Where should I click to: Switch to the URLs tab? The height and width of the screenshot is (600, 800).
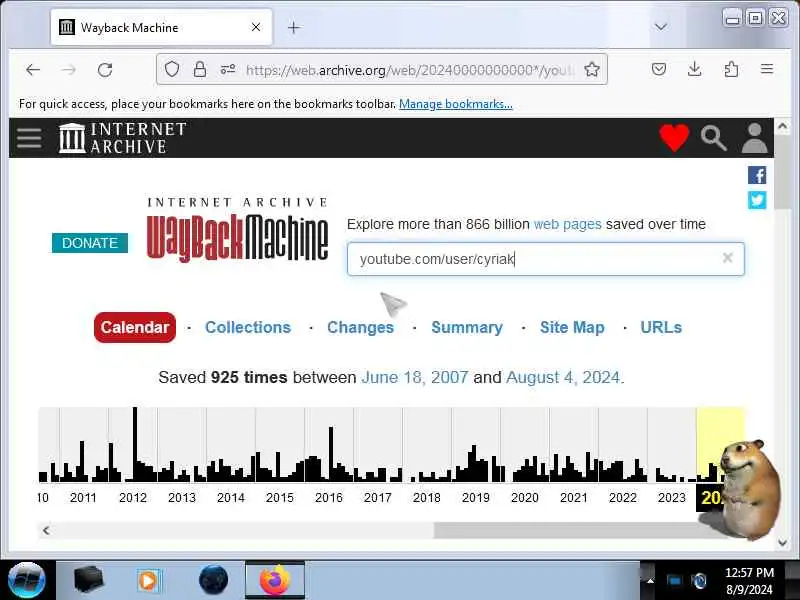661,327
